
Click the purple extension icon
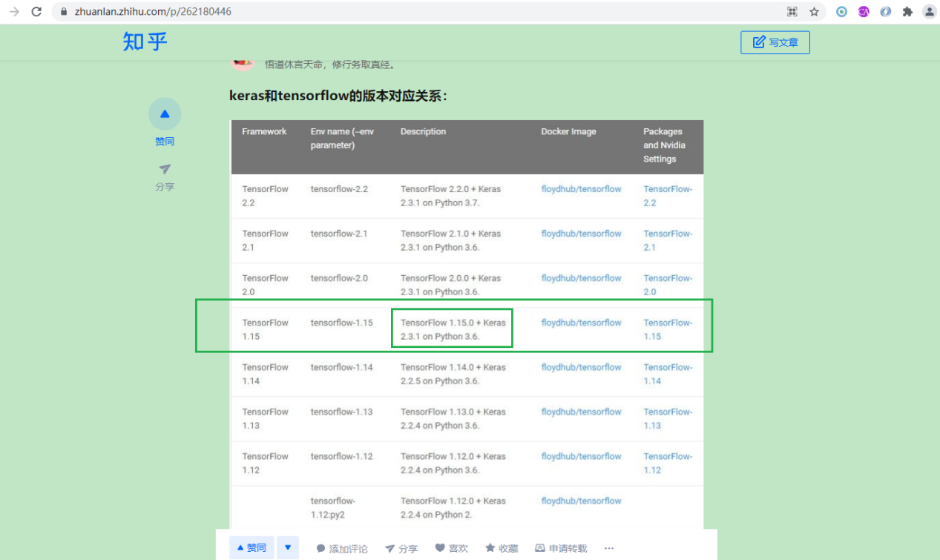pos(864,12)
